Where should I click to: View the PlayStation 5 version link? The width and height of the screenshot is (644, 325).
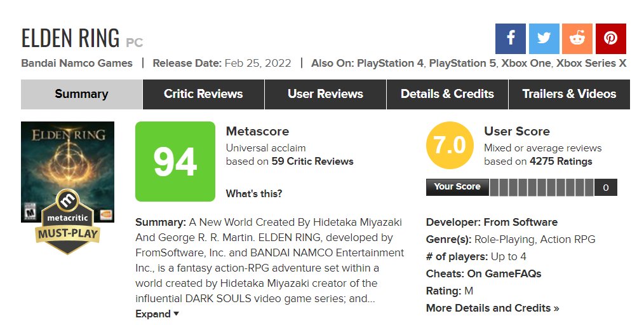[x=462, y=64]
